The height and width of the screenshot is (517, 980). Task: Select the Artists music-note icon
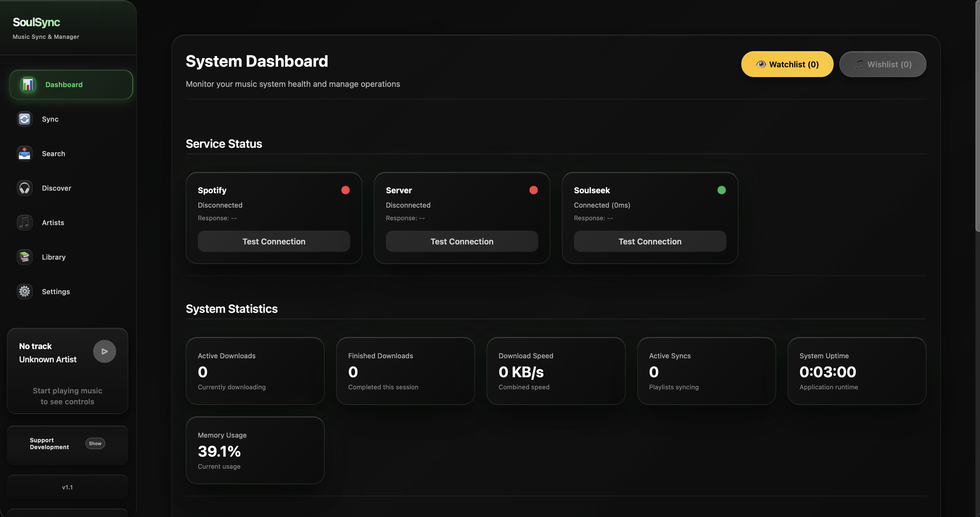pyautogui.click(x=24, y=223)
